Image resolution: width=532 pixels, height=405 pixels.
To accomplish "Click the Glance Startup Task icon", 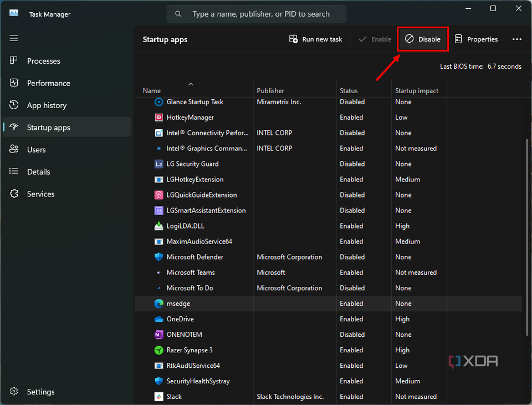I will (159, 102).
